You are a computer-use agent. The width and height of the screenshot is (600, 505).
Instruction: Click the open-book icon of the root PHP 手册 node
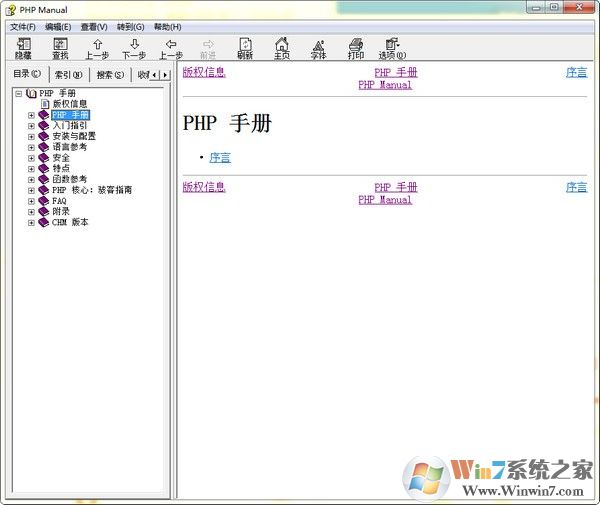pyautogui.click(x=31, y=93)
